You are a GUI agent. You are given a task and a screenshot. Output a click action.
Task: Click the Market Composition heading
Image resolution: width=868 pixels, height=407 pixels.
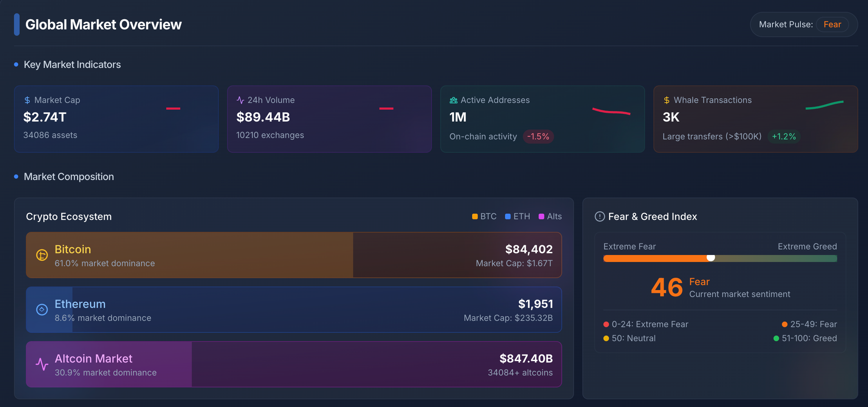[x=69, y=176]
